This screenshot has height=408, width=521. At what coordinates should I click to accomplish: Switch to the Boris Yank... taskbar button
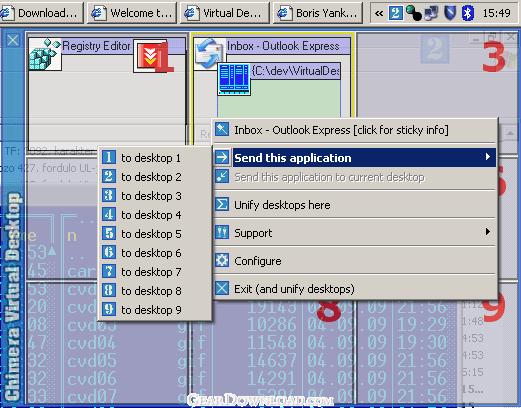(317, 13)
